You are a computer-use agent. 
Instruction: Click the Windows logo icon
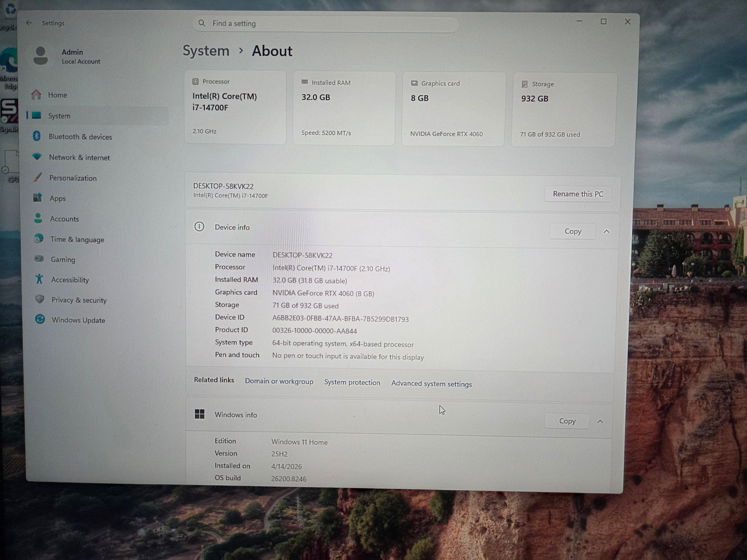click(200, 414)
